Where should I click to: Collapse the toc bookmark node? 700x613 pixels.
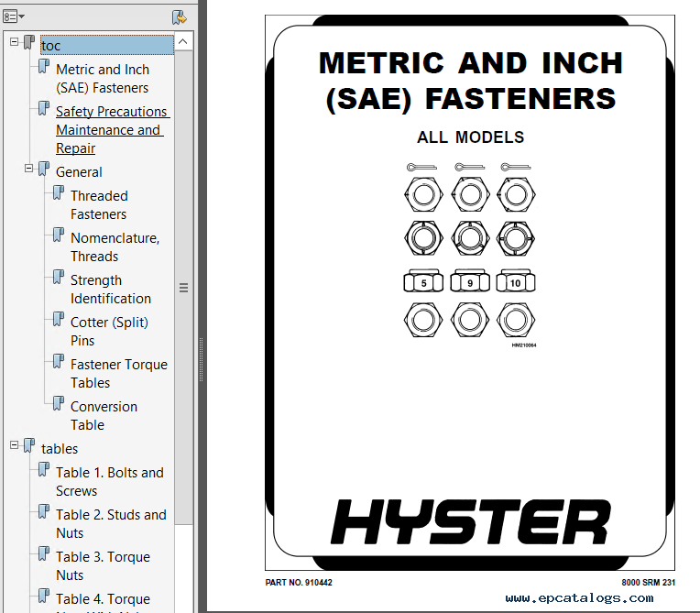point(15,42)
